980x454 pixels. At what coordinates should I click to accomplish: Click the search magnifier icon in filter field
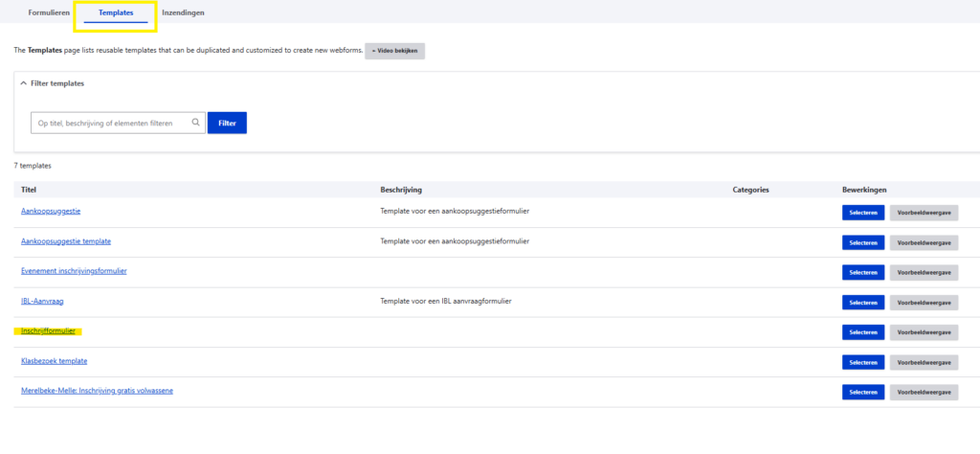tap(195, 123)
